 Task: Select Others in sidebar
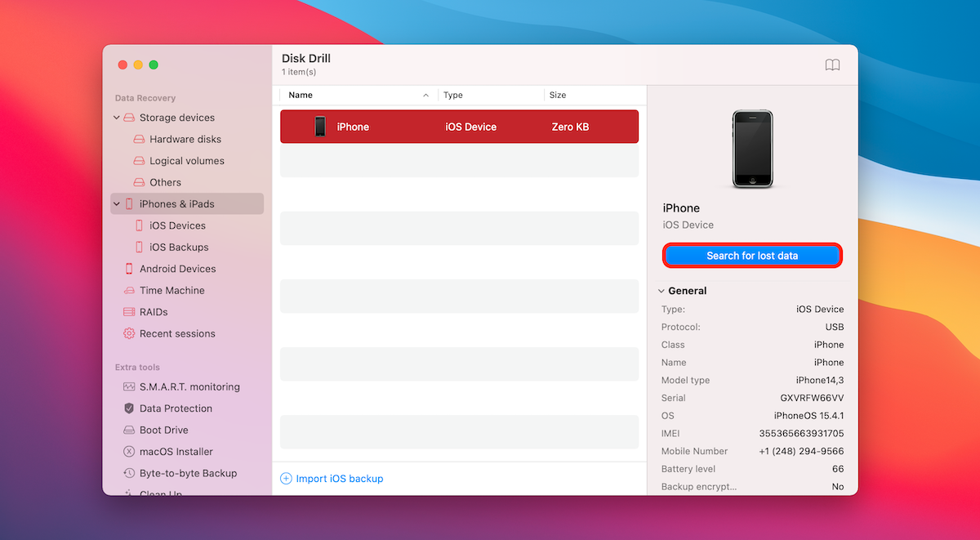(x=166, y=182)
